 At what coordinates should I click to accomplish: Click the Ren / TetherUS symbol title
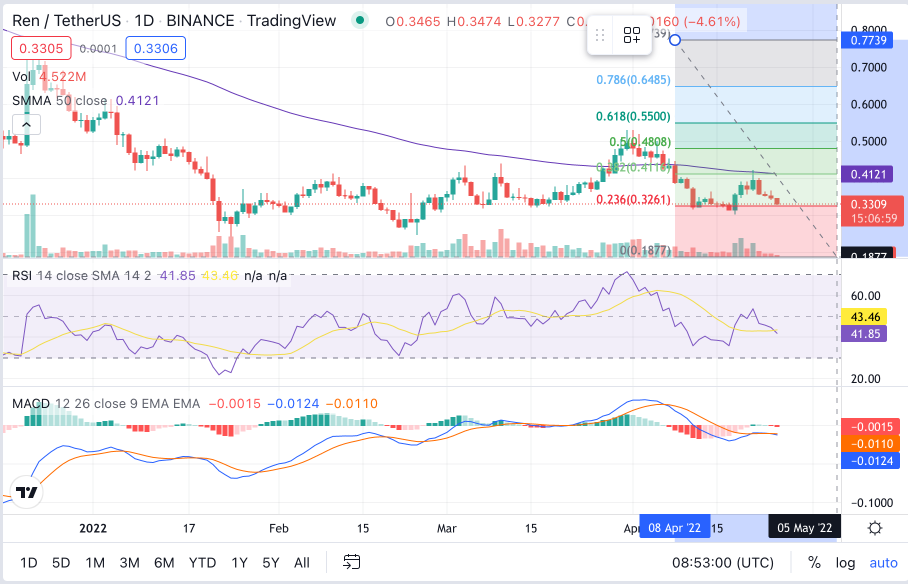[x=67, y=21]
